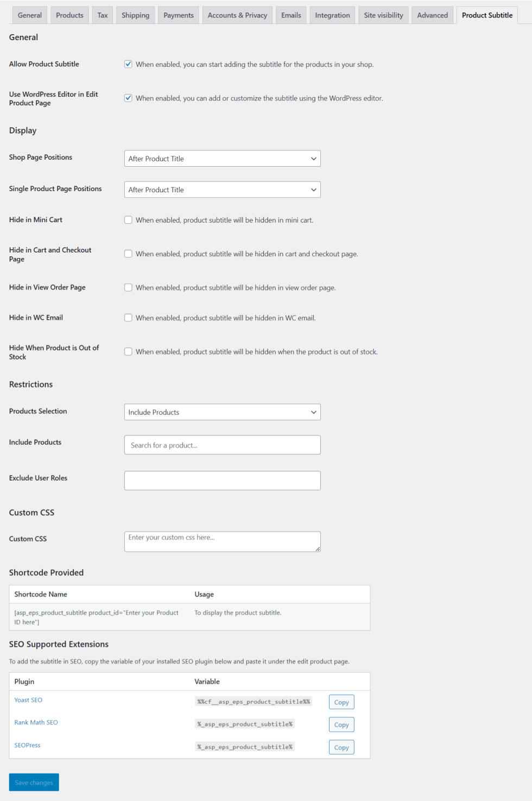The width and height of the screenshot is (532, 801).
Task: Open the Accounts & Privacy tab
Action: pyautogui.click(x=237, y=15)
